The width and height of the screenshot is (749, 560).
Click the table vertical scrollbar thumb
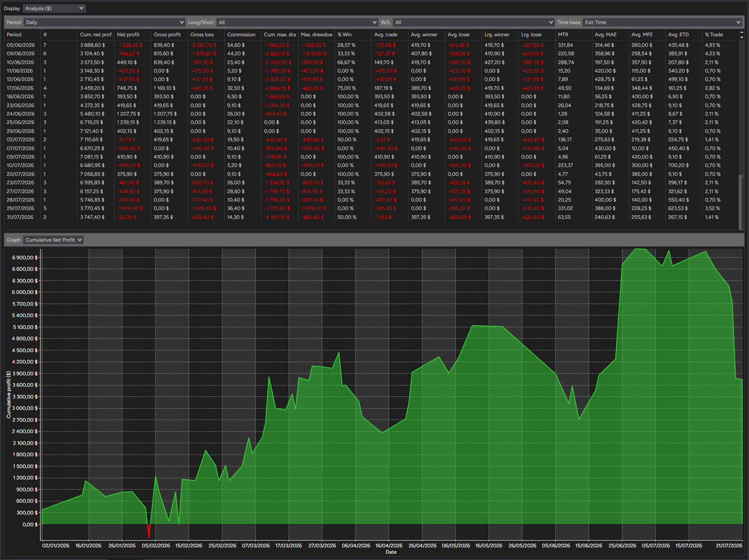tap(741, 202)
